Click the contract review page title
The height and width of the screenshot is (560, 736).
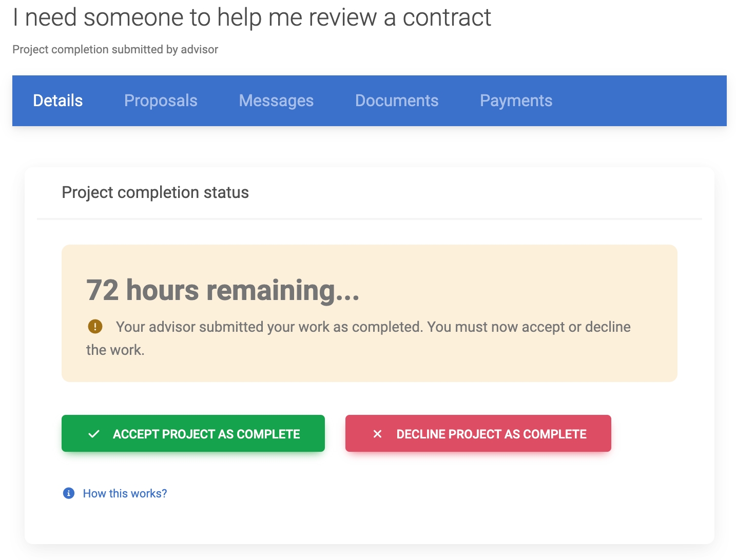click(251, 17)
